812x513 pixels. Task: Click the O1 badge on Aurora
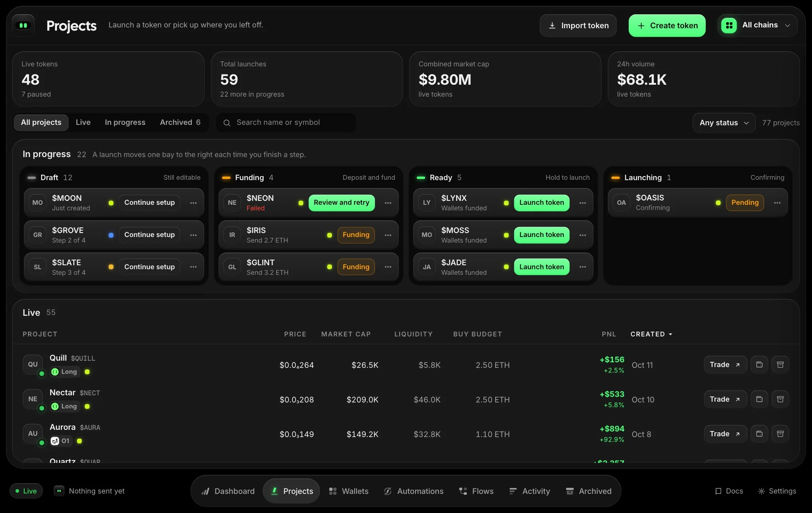[x=61, y=441]
